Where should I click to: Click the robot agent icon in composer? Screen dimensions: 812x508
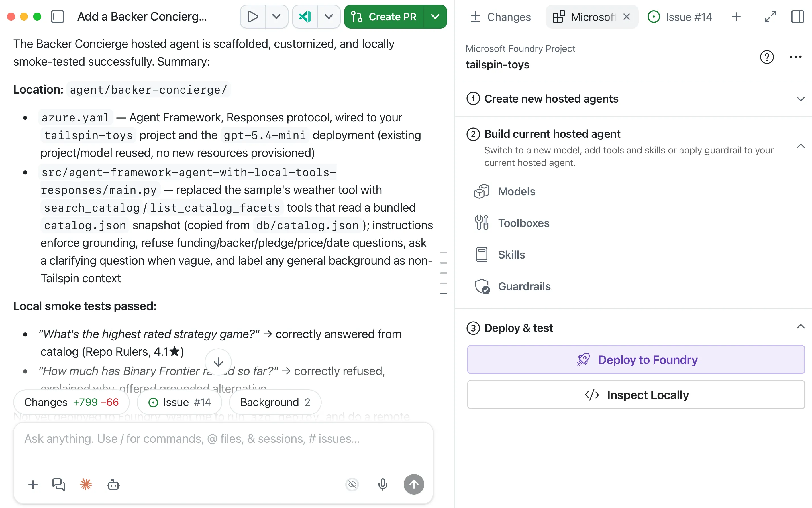[113, 485]
